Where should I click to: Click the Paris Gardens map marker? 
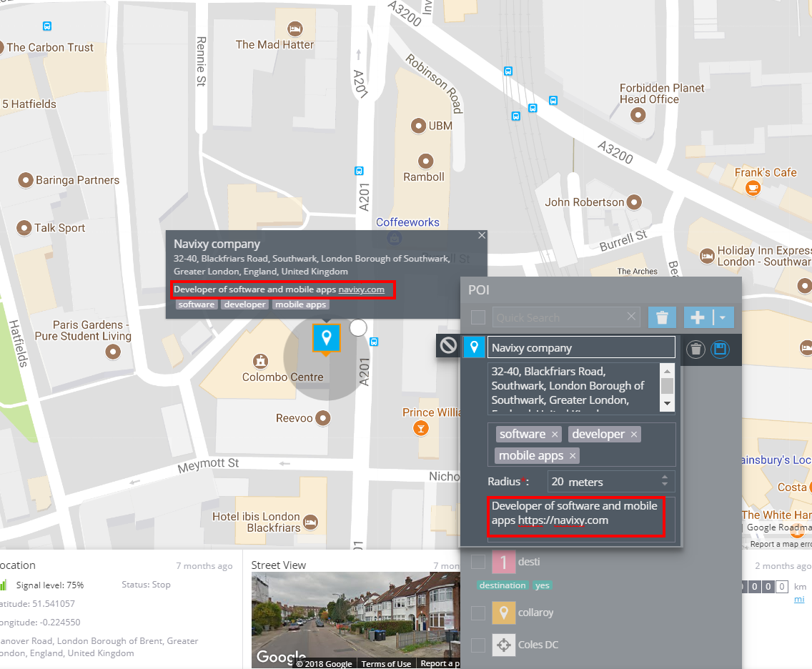[x=113, y=352]
